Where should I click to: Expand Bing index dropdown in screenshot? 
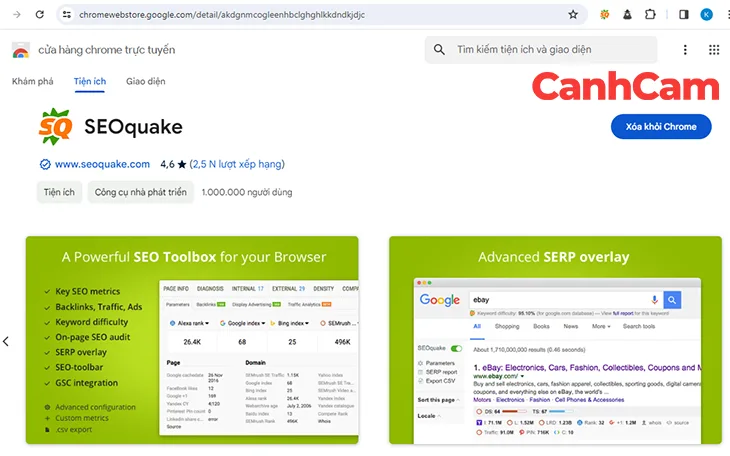tap(290, 323)
